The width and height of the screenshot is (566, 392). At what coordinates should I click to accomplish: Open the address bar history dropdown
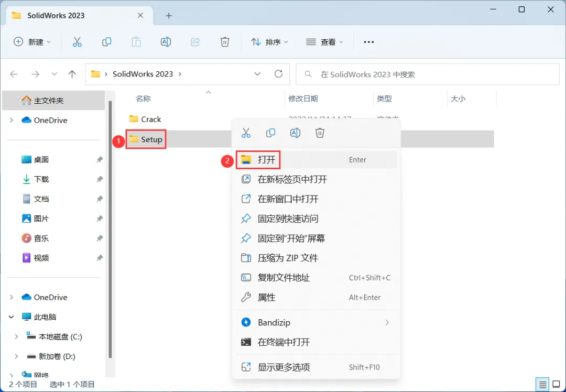coord(257,74)
